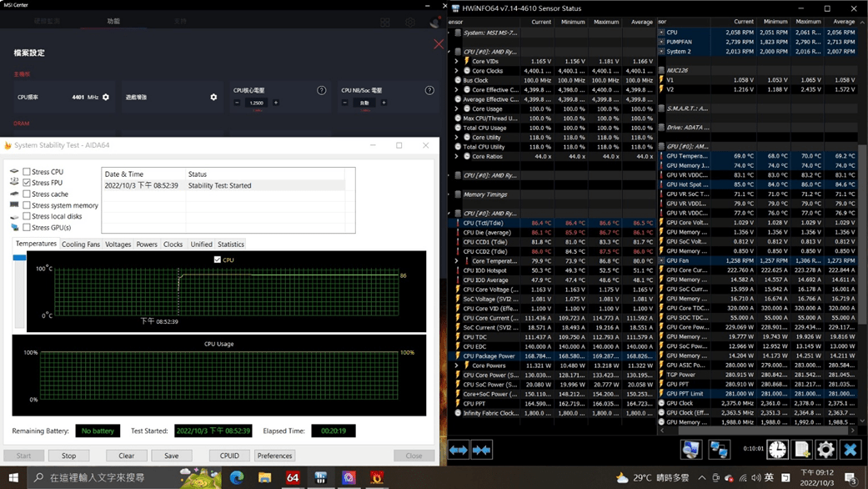Enable Stress local disks checkbox

click(x=27, y=216)
